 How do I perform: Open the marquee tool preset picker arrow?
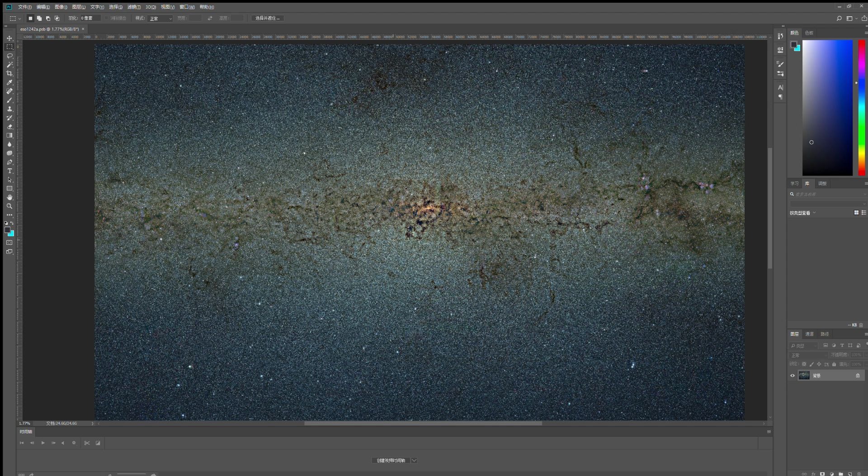(19, 19)
